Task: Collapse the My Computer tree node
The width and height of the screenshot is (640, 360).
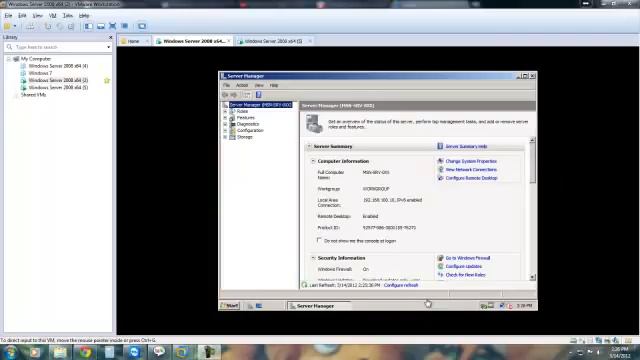Action: pyautogui.click(x=9, y=59)
